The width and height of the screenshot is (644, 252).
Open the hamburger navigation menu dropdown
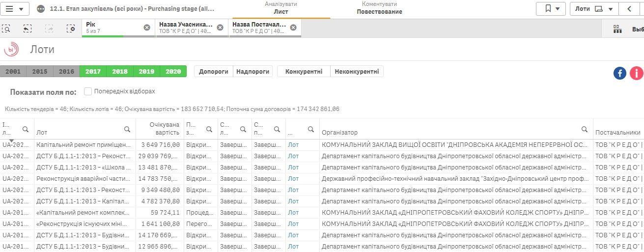tap(15, 9)
